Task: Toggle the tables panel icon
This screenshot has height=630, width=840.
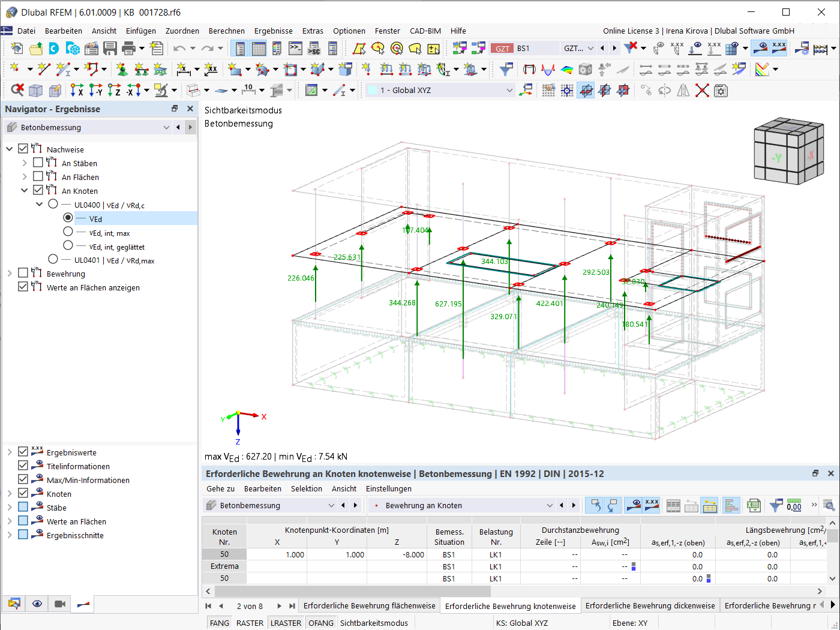Action: (x=259, y=49)
